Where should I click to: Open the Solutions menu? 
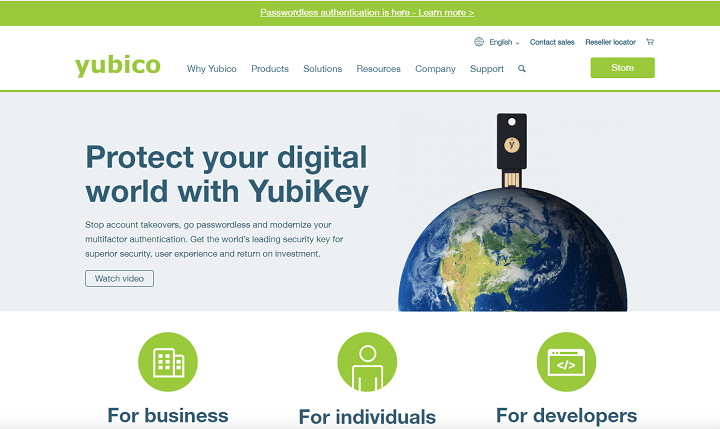point(322,69)
